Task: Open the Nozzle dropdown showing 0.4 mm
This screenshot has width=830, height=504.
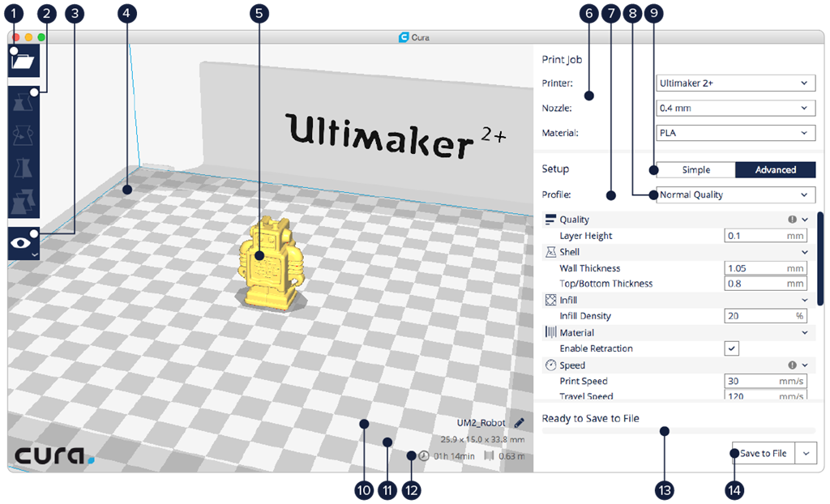Action: 736,108
